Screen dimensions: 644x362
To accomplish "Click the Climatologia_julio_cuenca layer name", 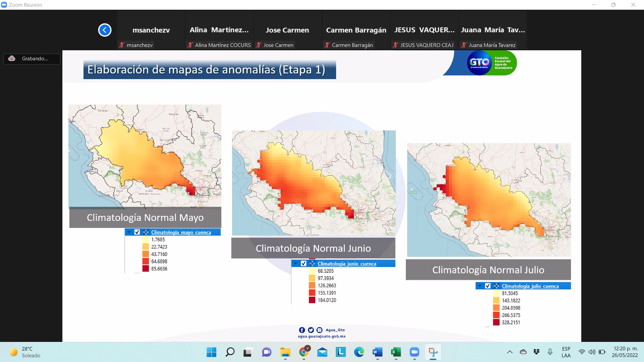I will click(530, 286).
